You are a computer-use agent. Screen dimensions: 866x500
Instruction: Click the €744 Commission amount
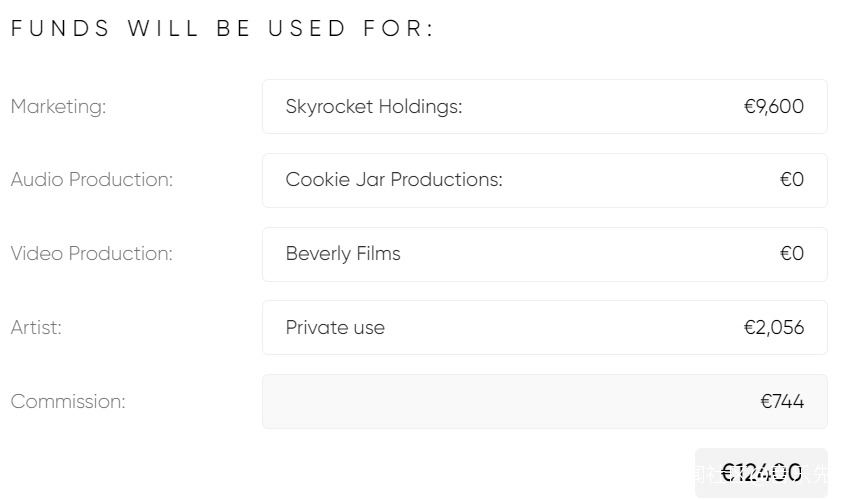(x=782, y=402)
